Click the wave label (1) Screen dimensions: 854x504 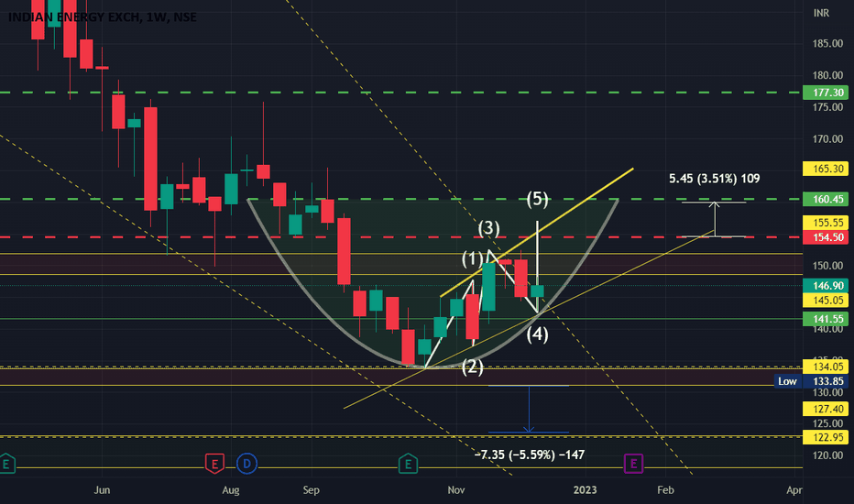472,258
